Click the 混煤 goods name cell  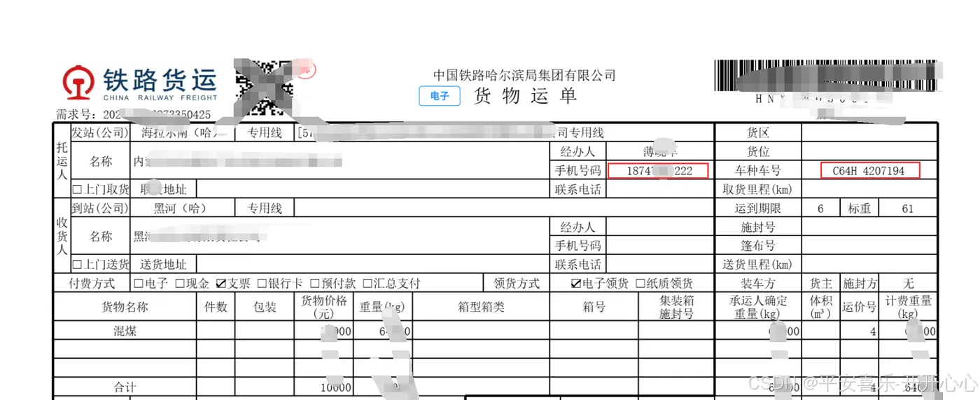(x=125, y=331)
